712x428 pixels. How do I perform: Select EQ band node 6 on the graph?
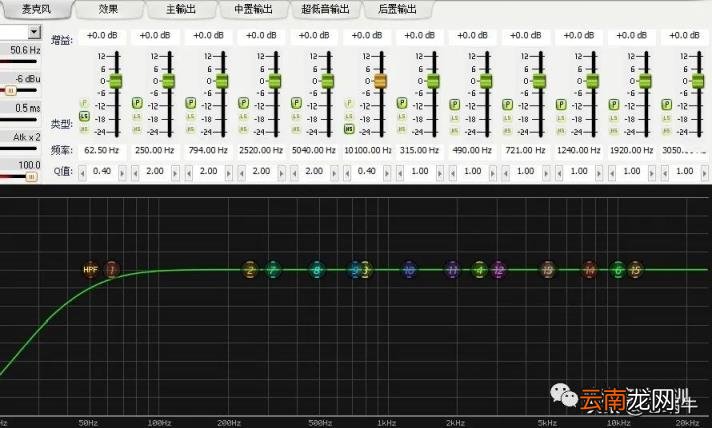pyautogui.click(x=618, y=270)
